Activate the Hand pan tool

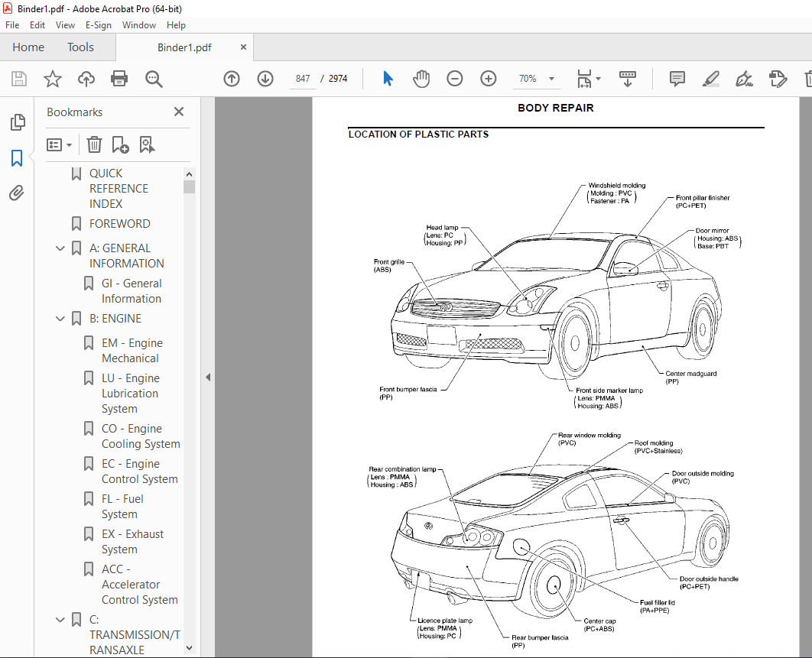click(x=421, y=79)
